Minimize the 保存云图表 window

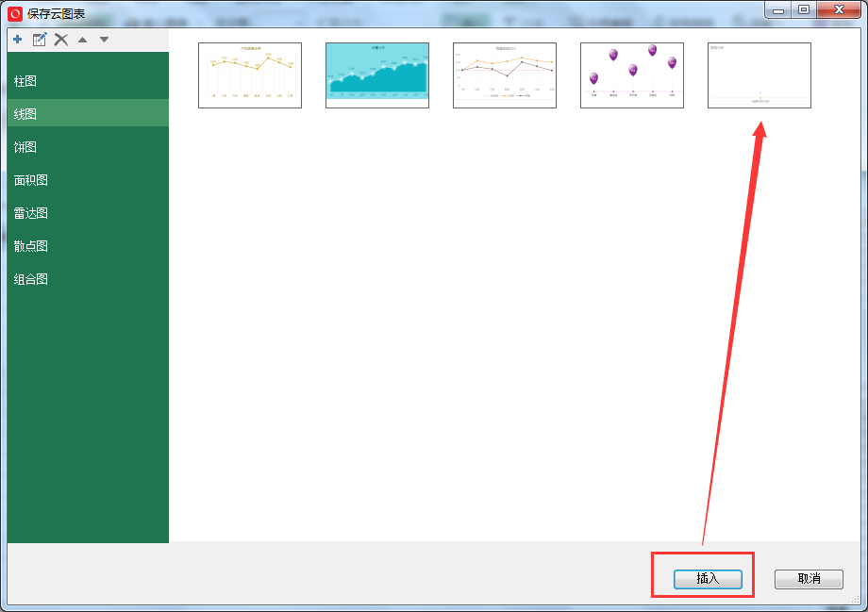pos(778,10)
